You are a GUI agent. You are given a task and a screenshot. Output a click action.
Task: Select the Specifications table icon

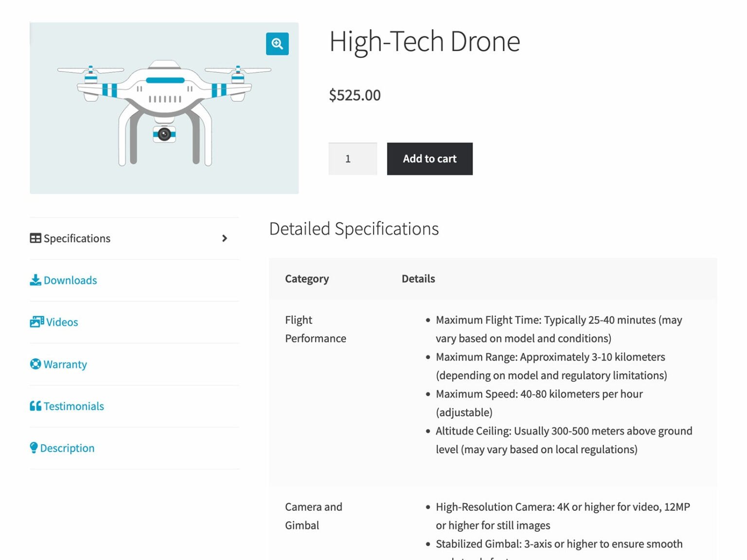[x=35, y=238]
